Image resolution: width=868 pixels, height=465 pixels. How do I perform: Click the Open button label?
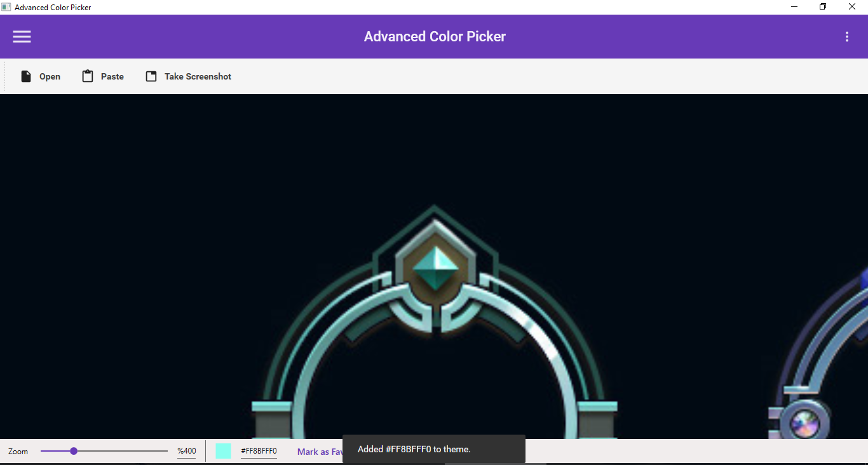(x=50, y=76)
